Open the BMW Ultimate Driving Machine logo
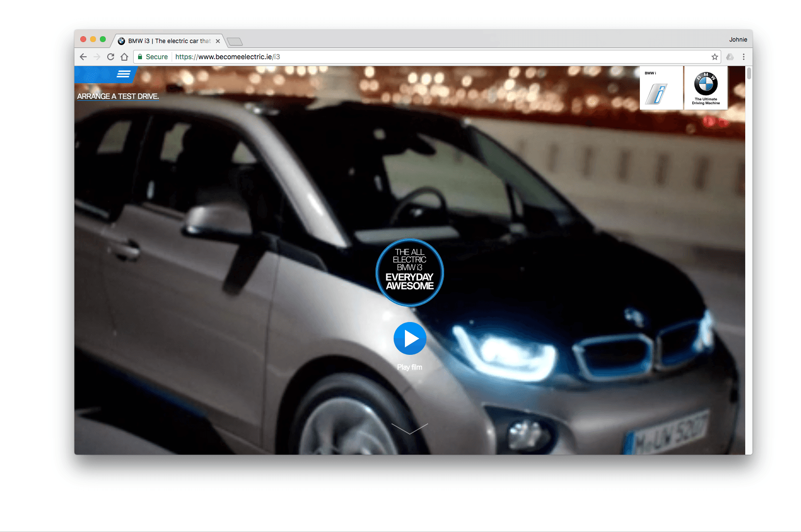 pos(706,88)
